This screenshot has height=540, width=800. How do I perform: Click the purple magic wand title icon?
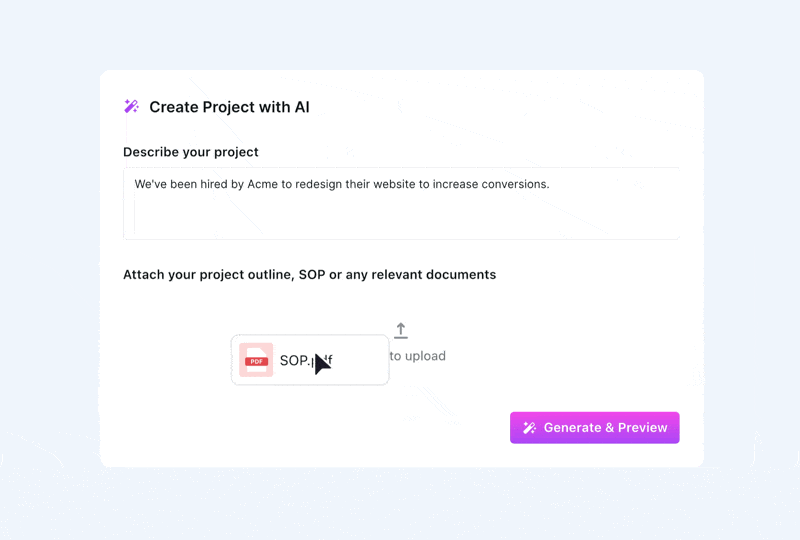[132, 106]
